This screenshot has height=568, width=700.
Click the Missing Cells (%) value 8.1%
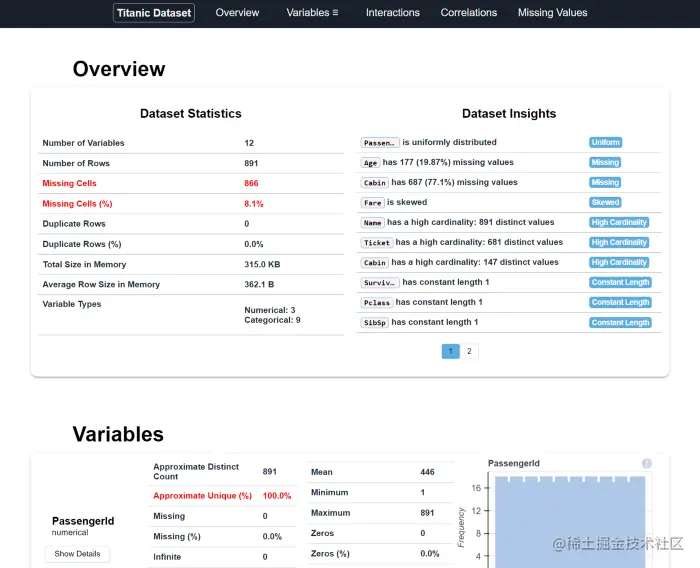pyautogui.click(x=254, y=204)
